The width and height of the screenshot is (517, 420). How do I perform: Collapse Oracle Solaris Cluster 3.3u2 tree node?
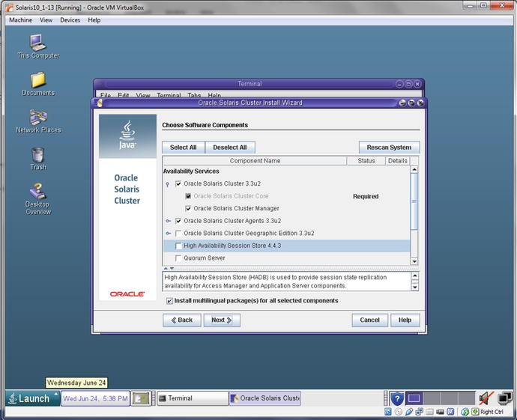[168, 184]
